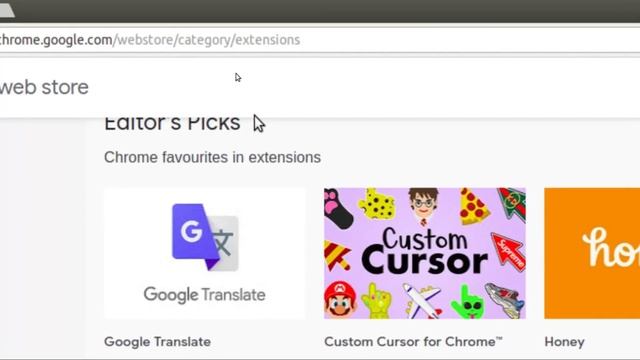Open the Google Translate thumbnail

point(204,253)
